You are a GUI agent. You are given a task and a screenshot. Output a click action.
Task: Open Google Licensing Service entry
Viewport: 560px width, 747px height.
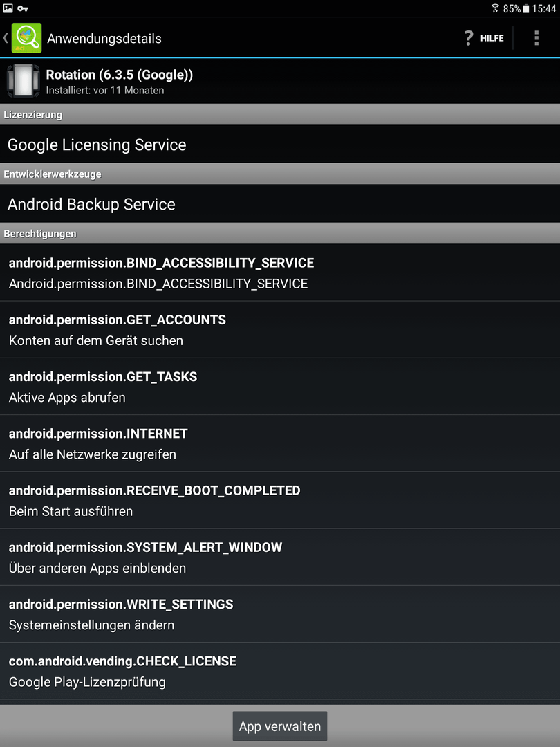coord(280,145)
